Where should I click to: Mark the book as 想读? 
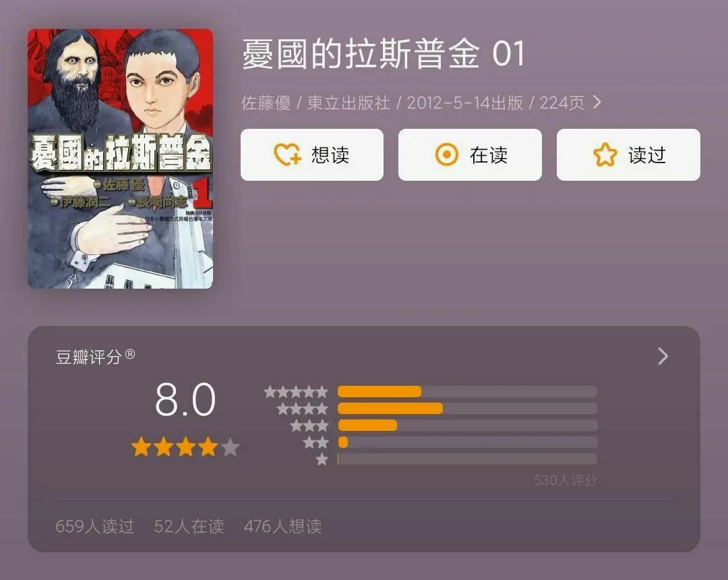[x=312, y=154]
